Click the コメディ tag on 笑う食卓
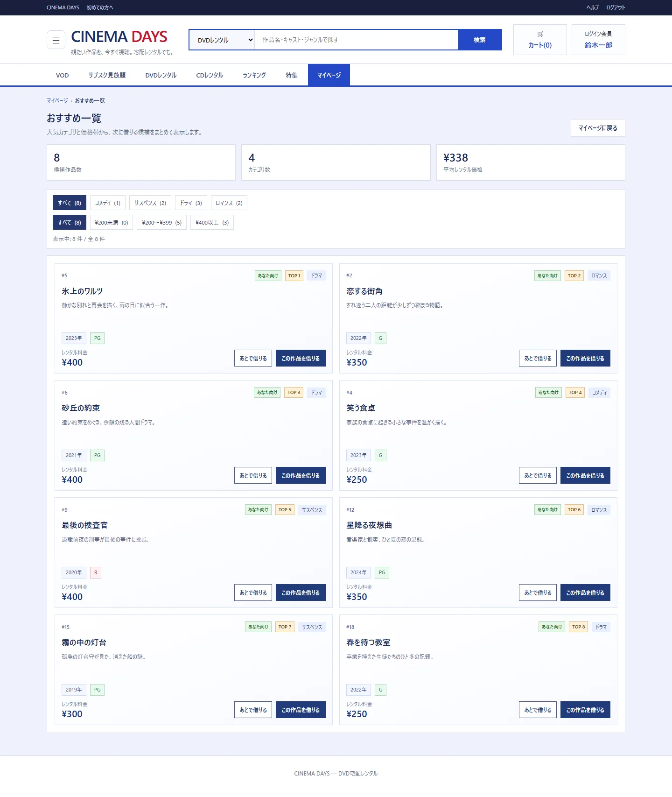 click(x=599, y=393)
